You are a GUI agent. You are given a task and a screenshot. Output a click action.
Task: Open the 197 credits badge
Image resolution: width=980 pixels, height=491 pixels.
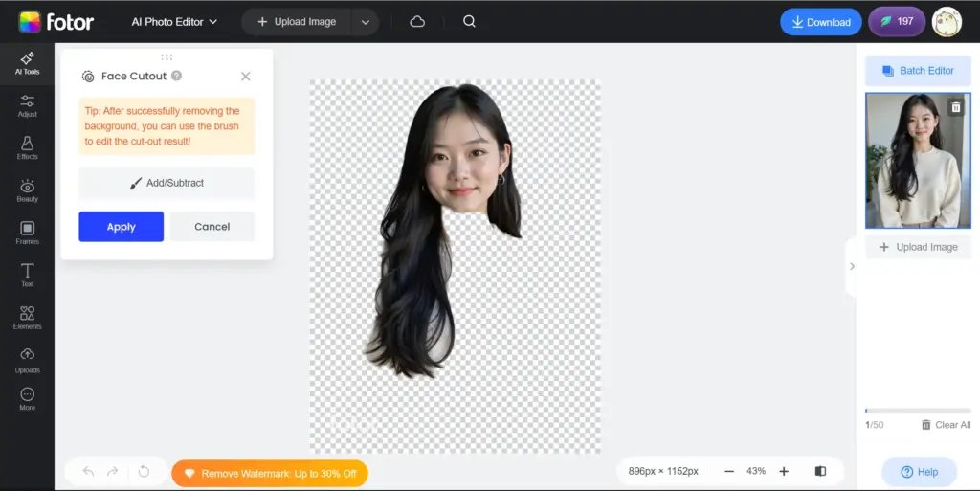896,21
